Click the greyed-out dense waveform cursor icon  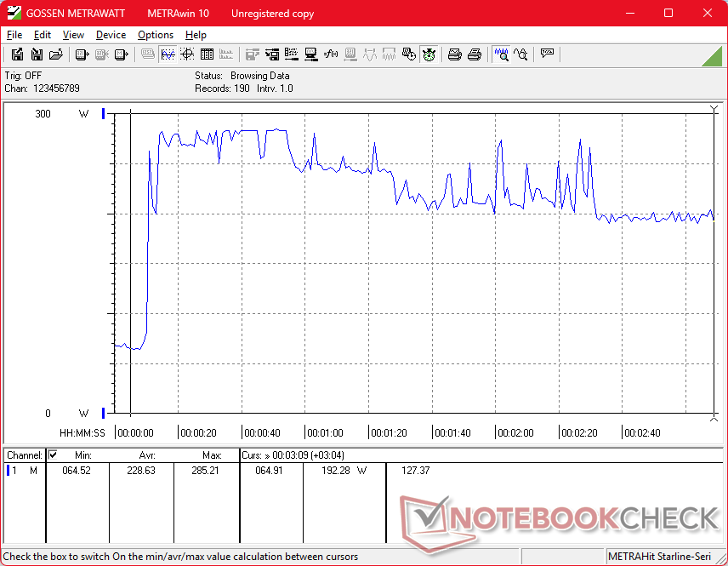tap(389, 54)
